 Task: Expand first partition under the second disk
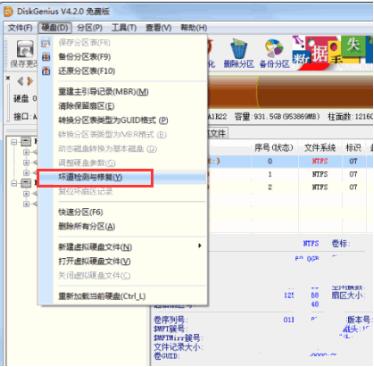(26, 194)
